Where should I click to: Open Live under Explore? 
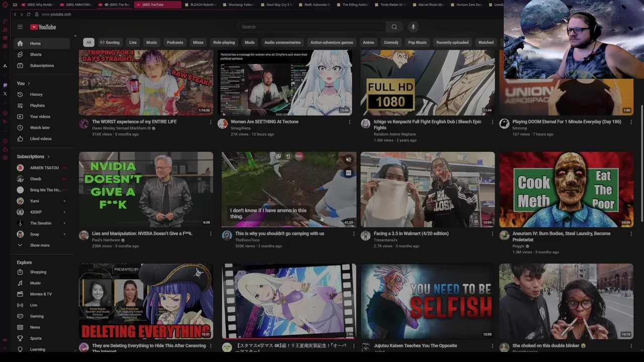coord(42,305)
